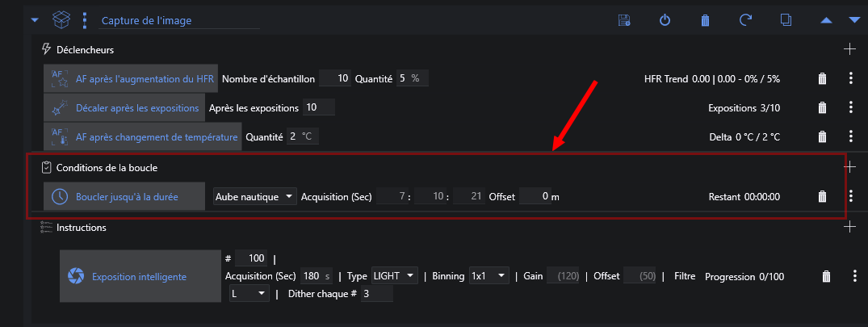
Task: Open options menu for Décaler après les expositions
Action: pos(850,107)
